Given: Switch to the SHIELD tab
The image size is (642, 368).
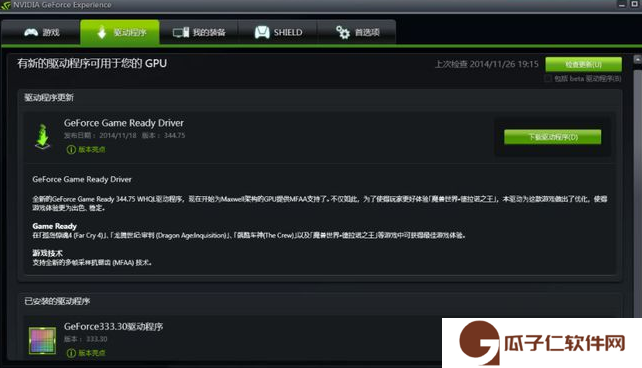Looking at the screenshot, I should point(278,32).
